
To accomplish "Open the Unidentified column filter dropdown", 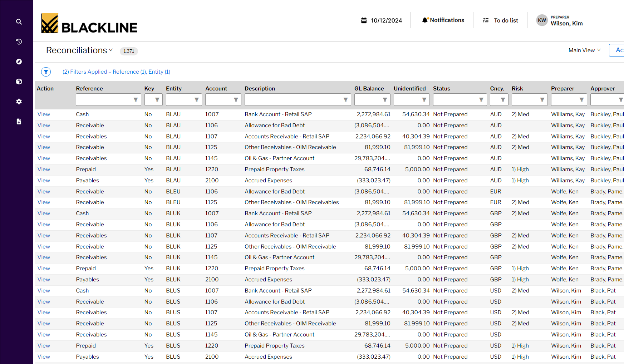I will point(424,100).
